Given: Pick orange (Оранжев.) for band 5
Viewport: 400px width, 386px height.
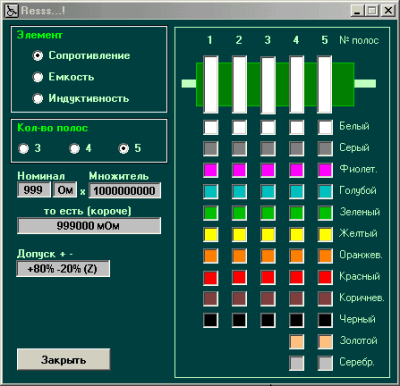Looking at the screenshot, I should tap(325, 256).
